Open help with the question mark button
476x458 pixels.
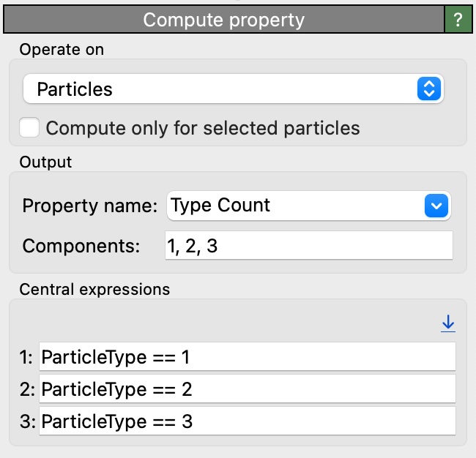[x=458, y=20]
